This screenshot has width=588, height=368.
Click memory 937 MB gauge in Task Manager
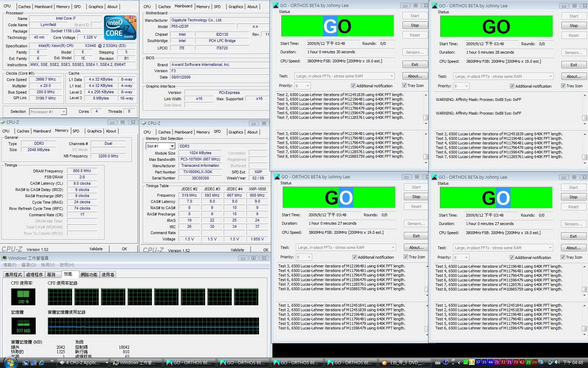coord(23,326)
